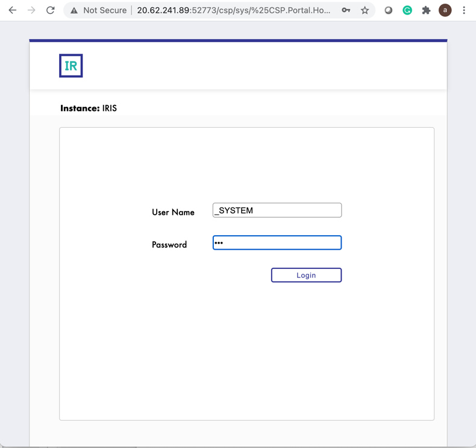Screen dimensions: 476x448
Task: Focus the URL address bar text
Action: pos(233,10)
